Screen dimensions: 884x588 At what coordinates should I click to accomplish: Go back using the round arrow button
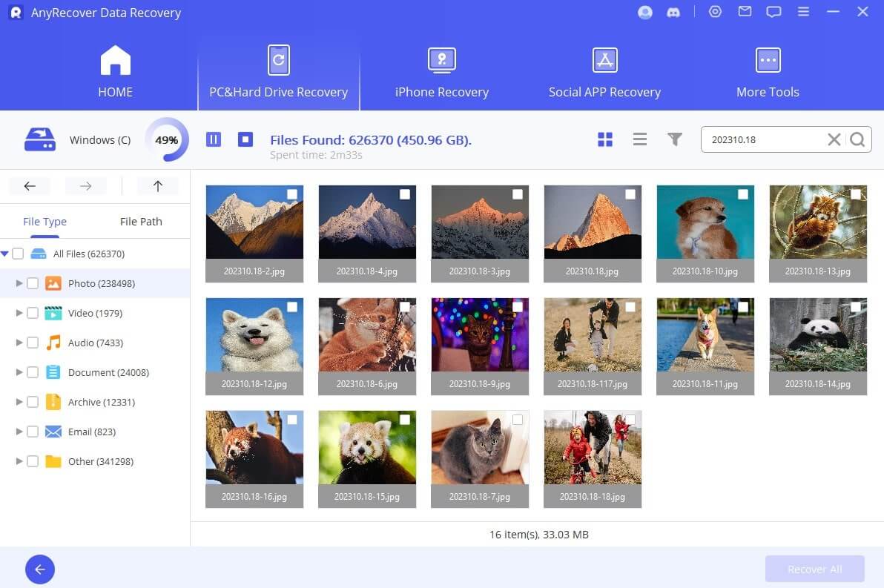click(40, 569)
